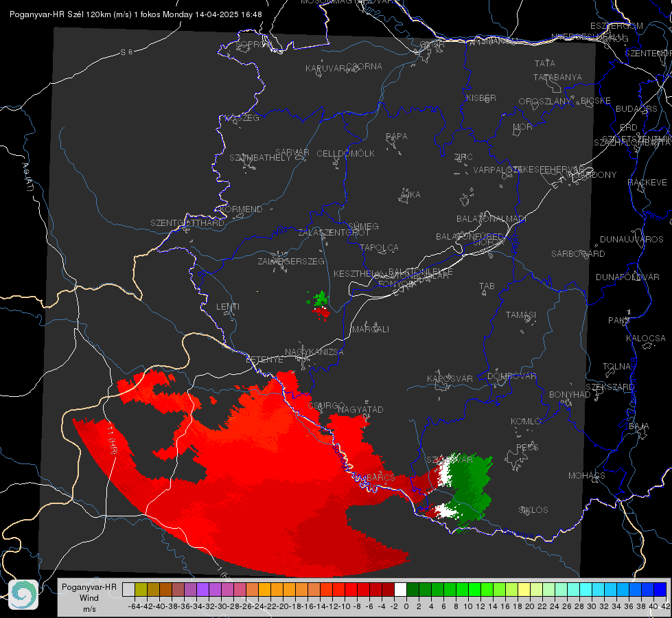Select the ZALAEGERSZEG label
Viewport: 672px width, 618px height.
291,261
